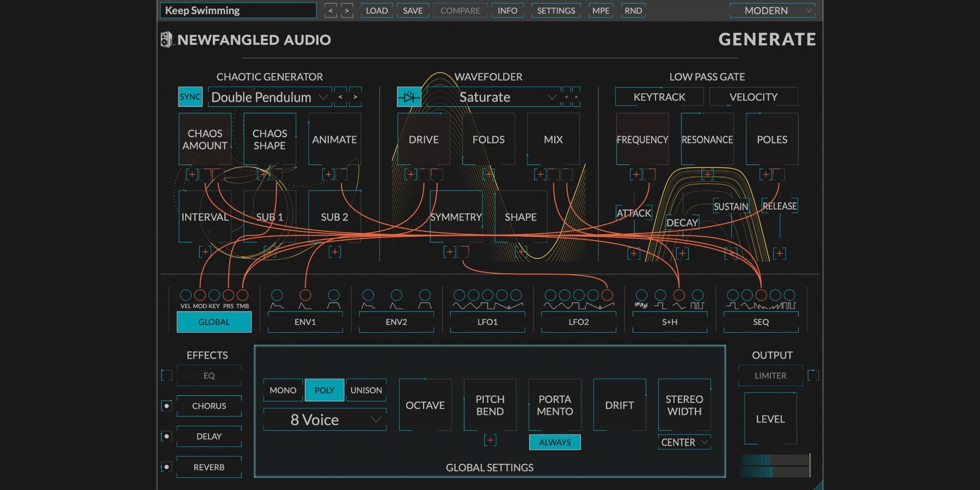This screenshot has height=490, width=980.
Task: Open the INFO panel
Action: pos(507,10)
